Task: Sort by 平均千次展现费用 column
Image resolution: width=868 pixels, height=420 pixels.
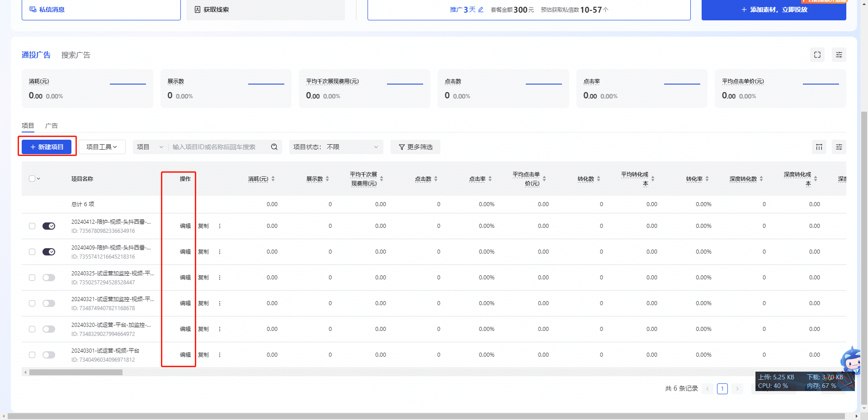Action: [382, 179]
